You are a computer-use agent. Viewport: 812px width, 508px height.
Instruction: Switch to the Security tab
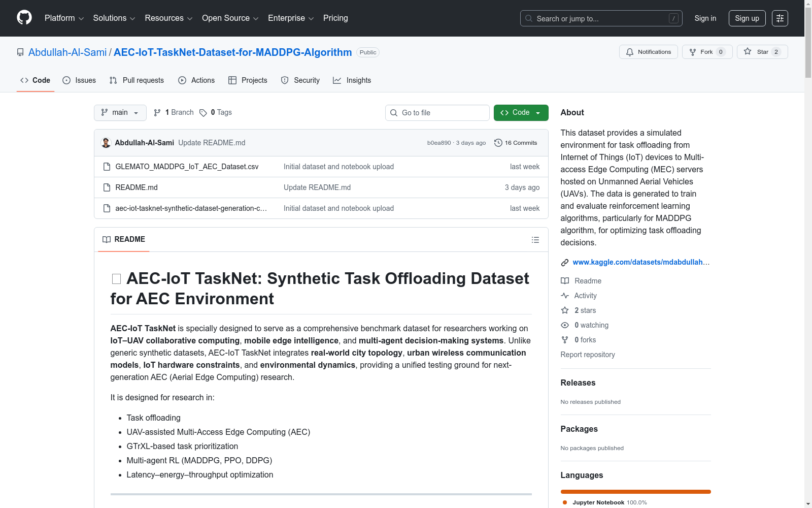point(300,80)
